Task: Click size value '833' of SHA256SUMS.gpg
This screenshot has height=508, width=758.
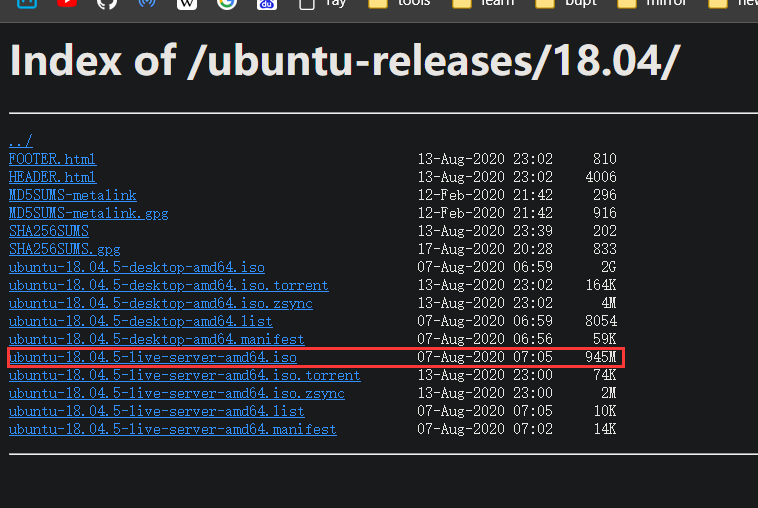Action: 605,249
